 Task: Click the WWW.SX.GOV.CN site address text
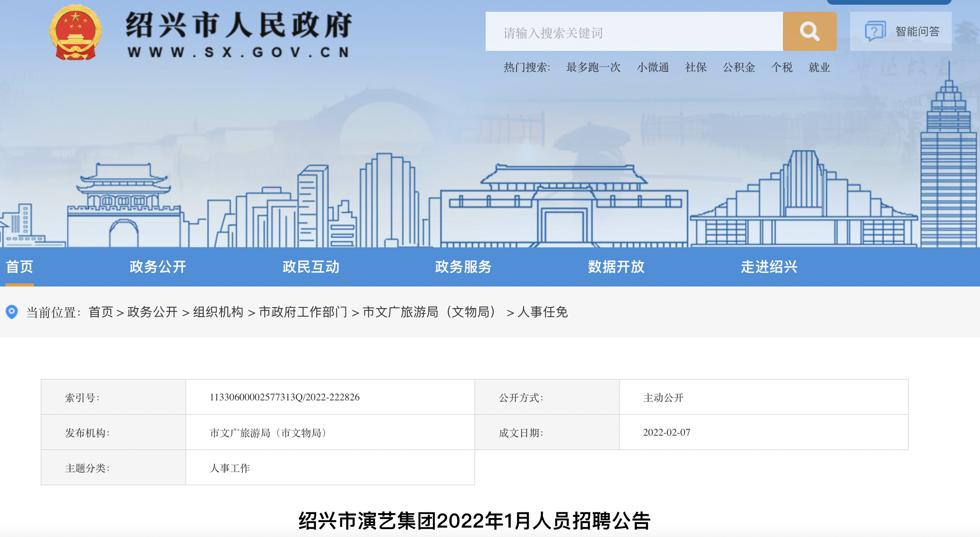point(239,52)
